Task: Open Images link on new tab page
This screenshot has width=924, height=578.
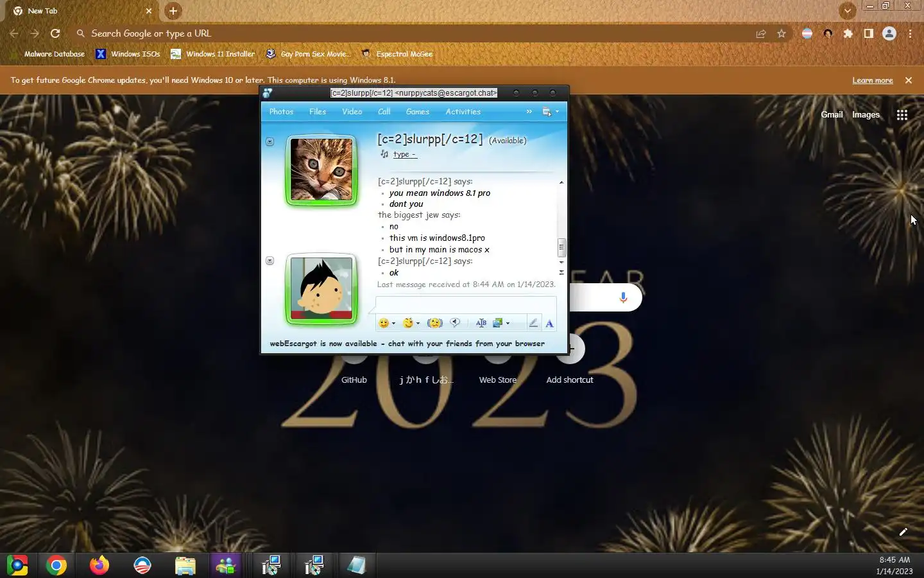Action: [866, 115]
